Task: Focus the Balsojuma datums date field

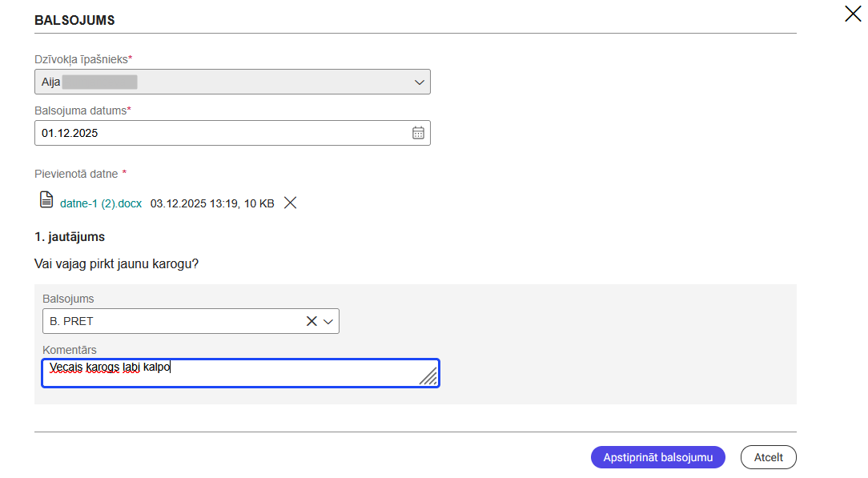Action: coord(216,133)
